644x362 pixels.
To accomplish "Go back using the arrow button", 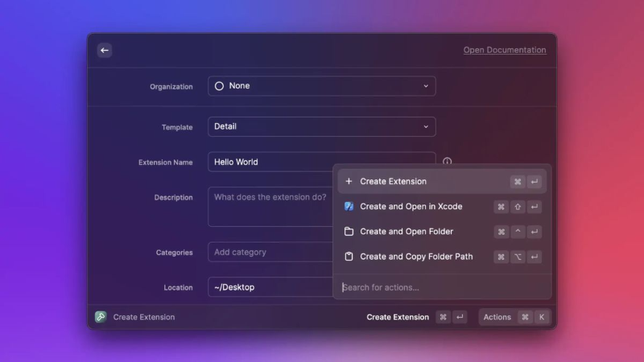I will pyautogui.click(x=105, y=50).
